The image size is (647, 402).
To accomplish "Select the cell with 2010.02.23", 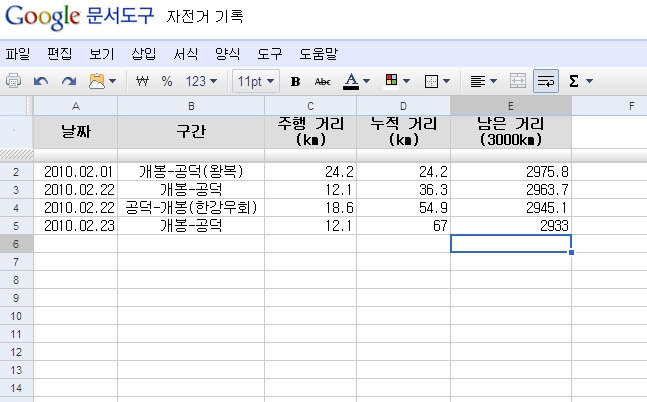I will click(x=76, y=226).
